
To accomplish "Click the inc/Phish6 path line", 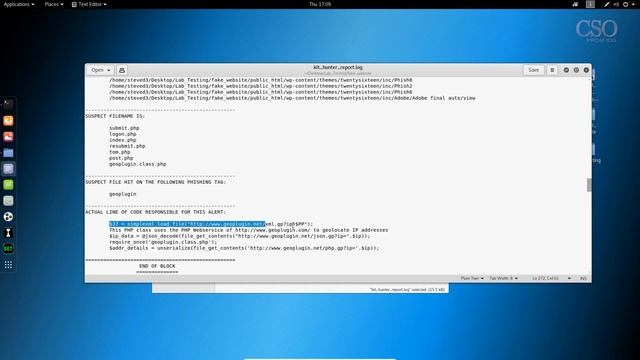I will pyautogui.click(x=260, y=92).
